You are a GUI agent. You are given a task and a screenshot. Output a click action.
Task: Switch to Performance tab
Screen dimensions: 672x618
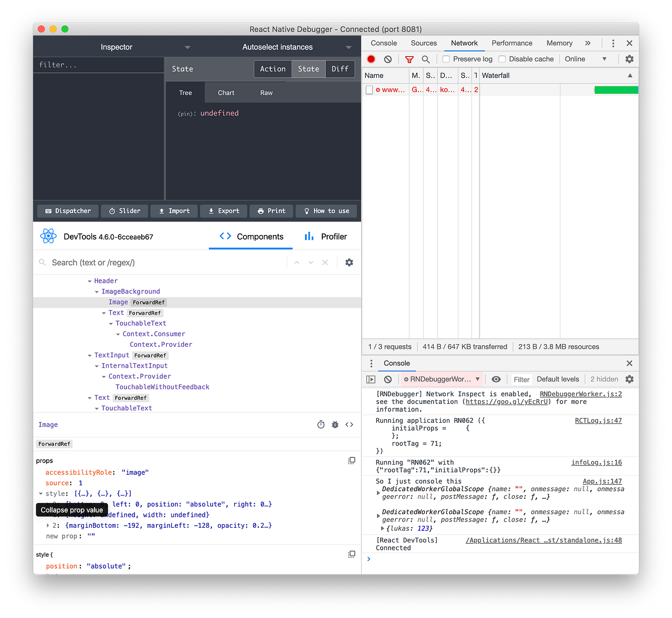(x=512, y=44)
